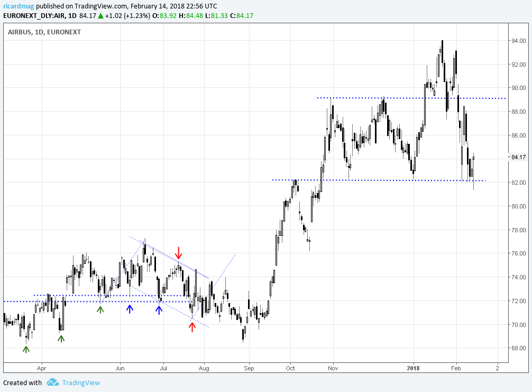
Task: Select the 84.17 current price label
Action: click(518, 157)
